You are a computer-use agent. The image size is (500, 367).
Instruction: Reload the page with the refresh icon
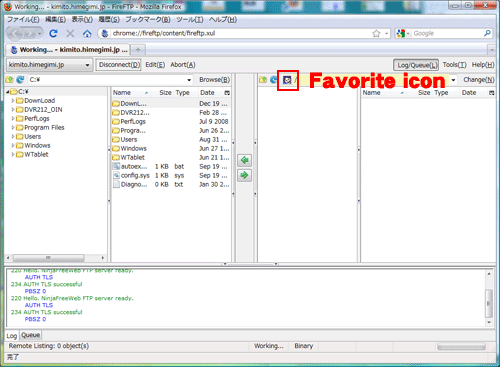click(x=53, y=33)
